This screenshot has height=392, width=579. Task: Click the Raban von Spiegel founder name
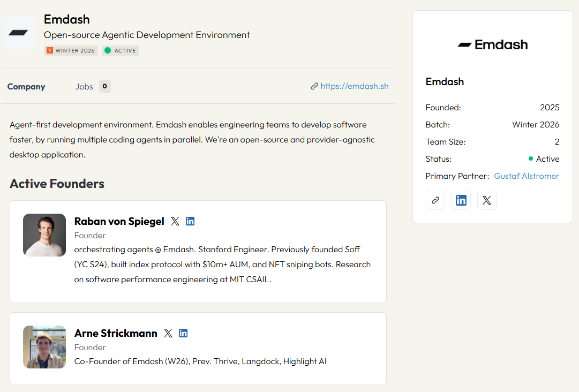pos(119,222)
